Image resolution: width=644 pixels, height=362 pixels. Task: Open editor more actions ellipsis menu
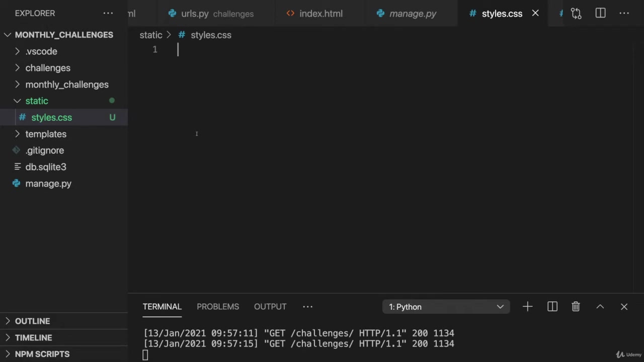click(x=624, y=14)
